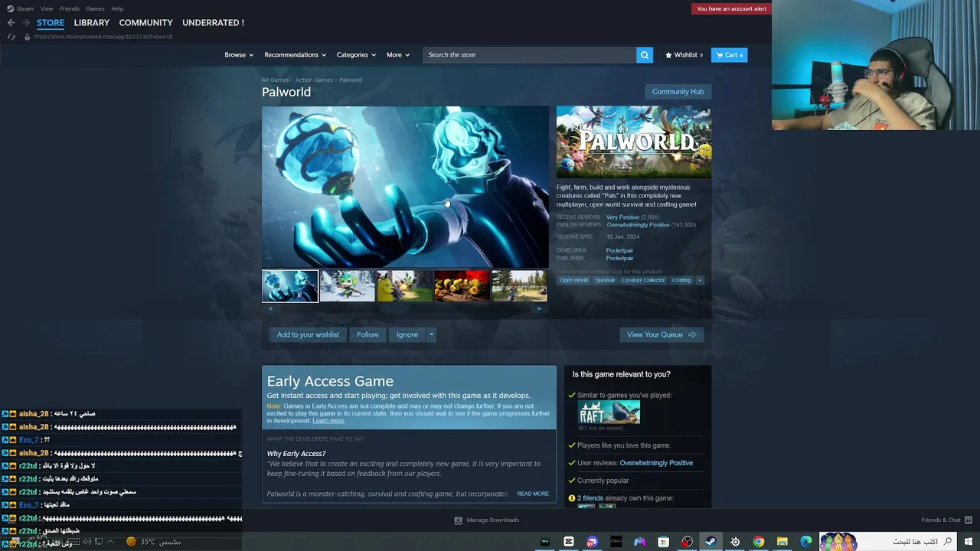The image size is (980, 551).
Task: Open the View menu
Action: click(x=47, y=8)
